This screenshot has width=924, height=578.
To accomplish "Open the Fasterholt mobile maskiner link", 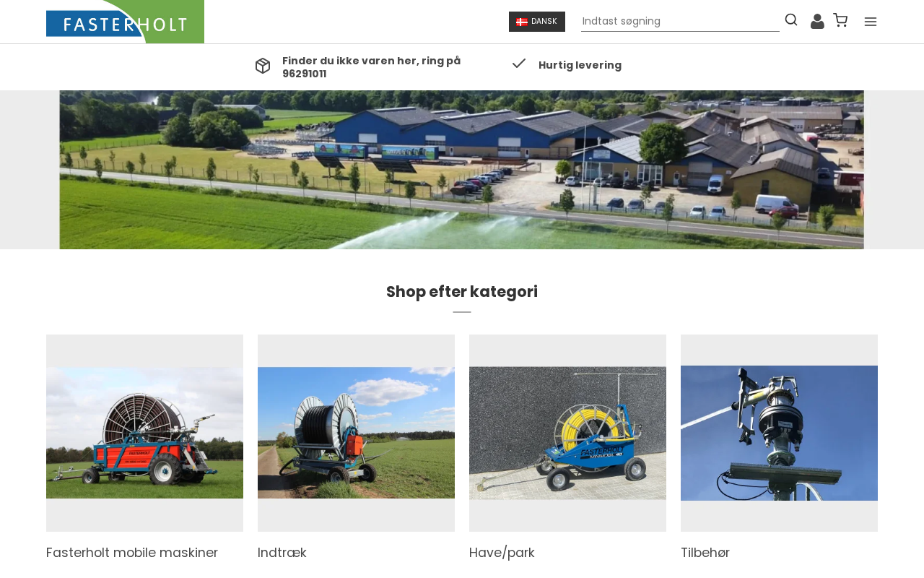I will [x=132, y=553].
